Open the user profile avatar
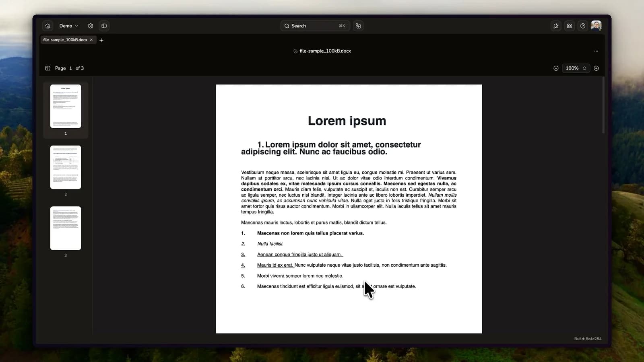The height and width of the screenshot is (362, 644). click(596, 26)
